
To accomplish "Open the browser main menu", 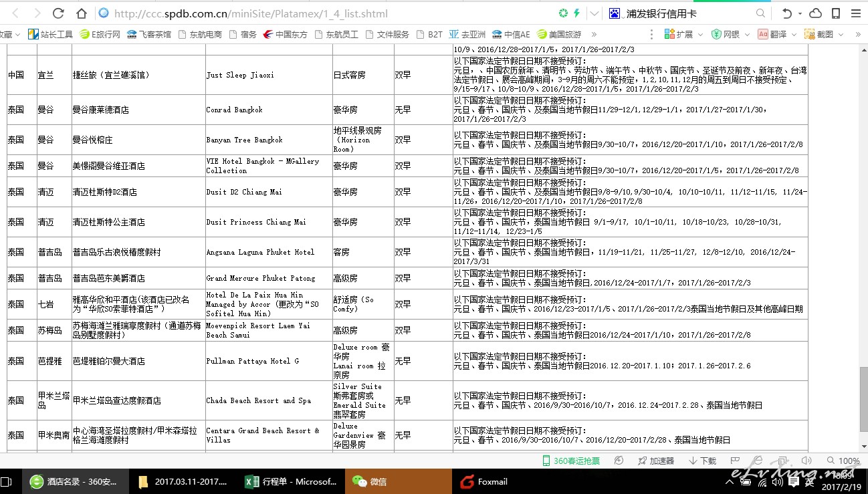I will point(856,13).
